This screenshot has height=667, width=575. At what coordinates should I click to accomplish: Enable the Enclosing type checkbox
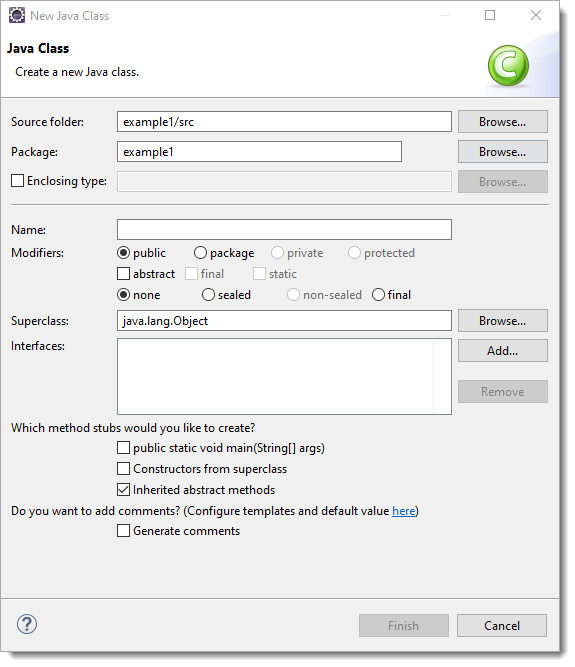pos(17,181)
